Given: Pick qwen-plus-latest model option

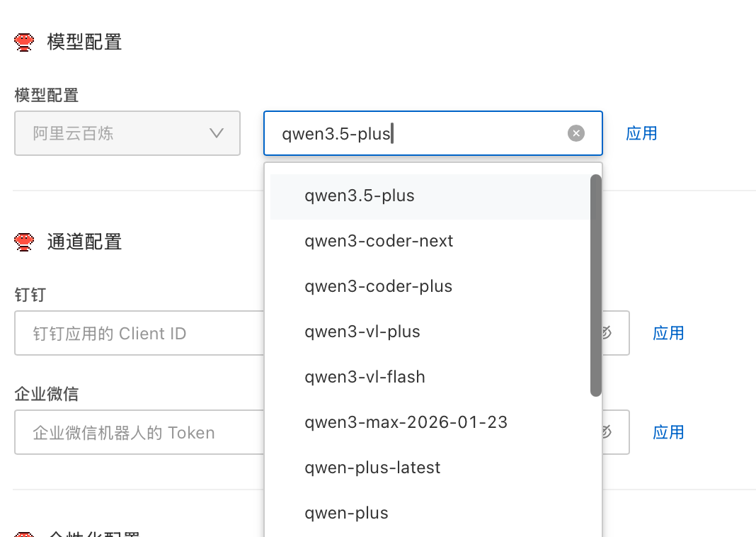Looking at the screenshot, I should (430, 468).
